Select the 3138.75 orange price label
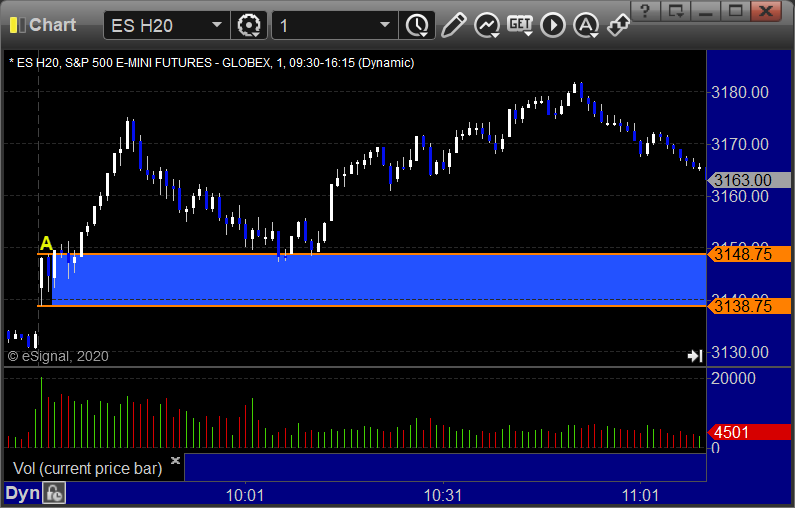This screenshot has height=508, width=795. coord(749,306)
